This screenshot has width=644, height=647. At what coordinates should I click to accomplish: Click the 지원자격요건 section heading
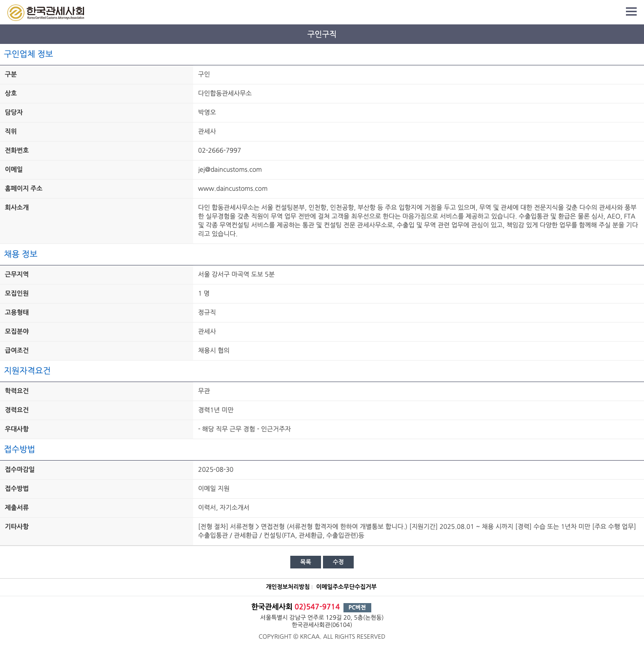[x=27, y=371]
